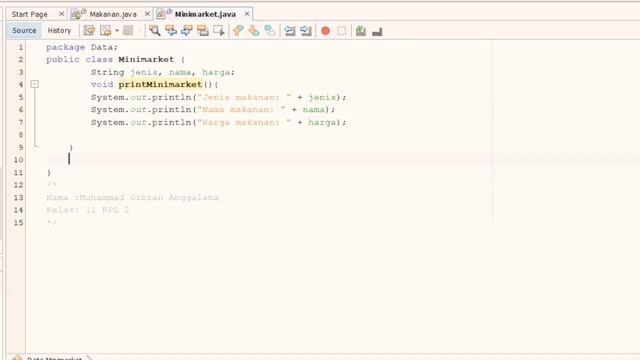Click Shift Line Right icon

[x=306, y=31]
